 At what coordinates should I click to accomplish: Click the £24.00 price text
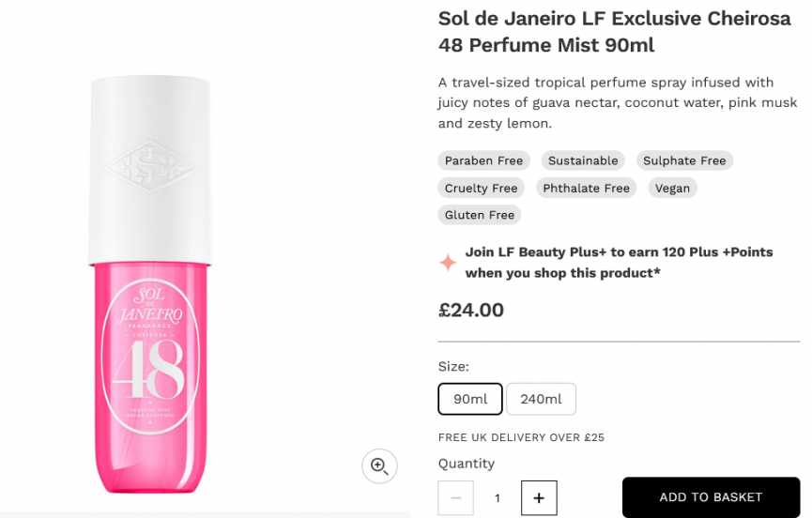point(470,310)
